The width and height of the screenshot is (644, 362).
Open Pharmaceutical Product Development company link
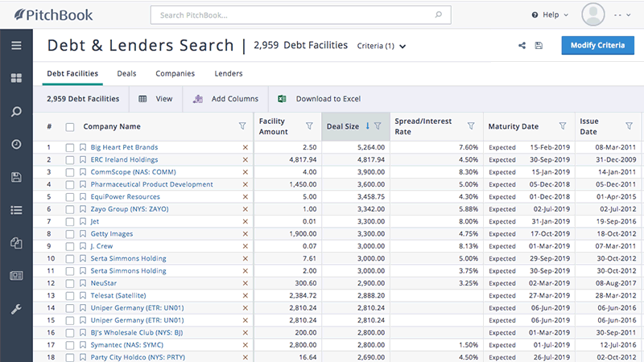(151, 184)
